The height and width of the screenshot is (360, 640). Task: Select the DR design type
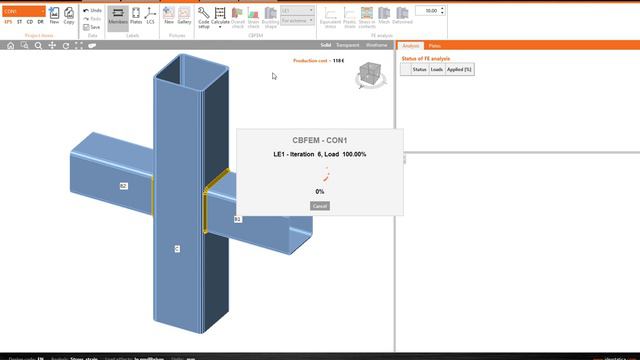[x=40, y=22]
